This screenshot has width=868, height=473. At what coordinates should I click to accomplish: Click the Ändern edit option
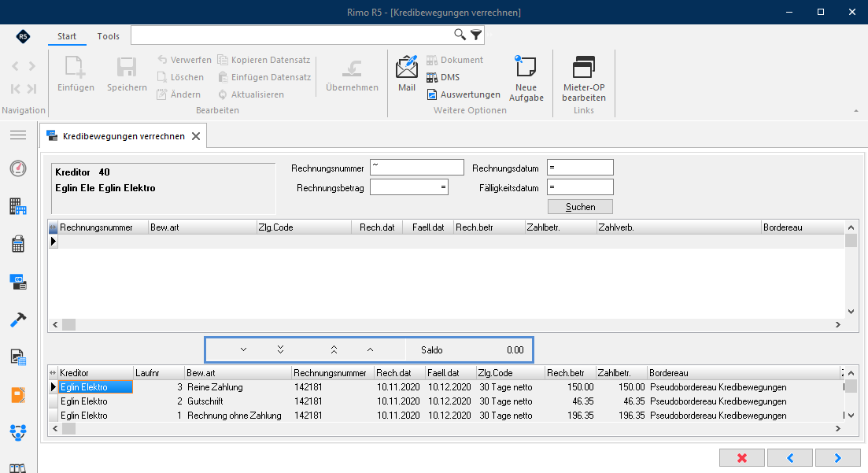pyautogui.click(x=179, y=94)
